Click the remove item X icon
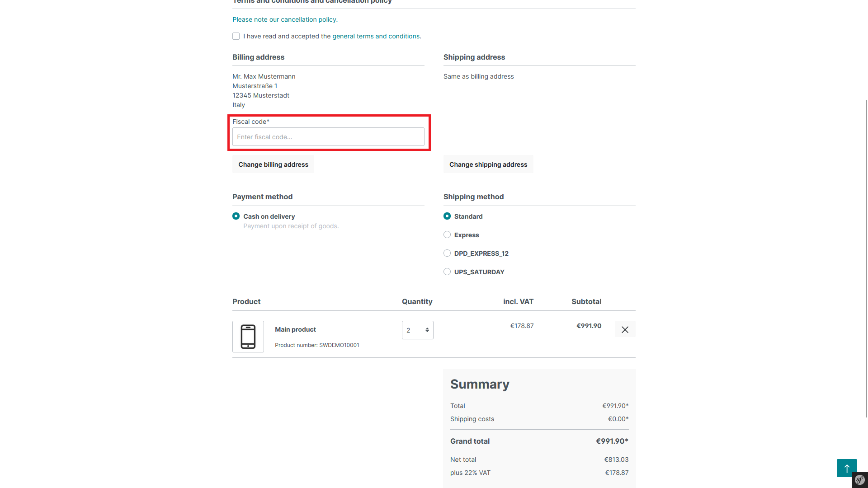The height and width of the screenshot is (488, 868). [x=625, y=329]
